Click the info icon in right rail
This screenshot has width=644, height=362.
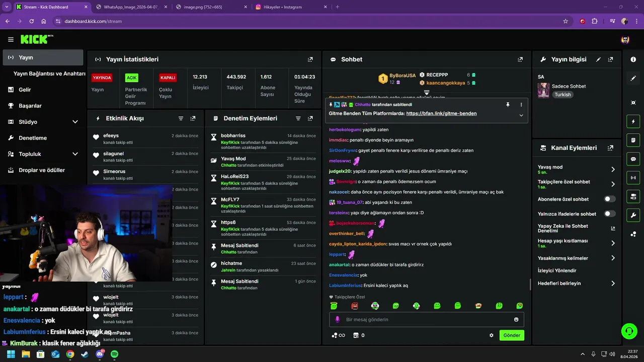(x=633, y=59)
